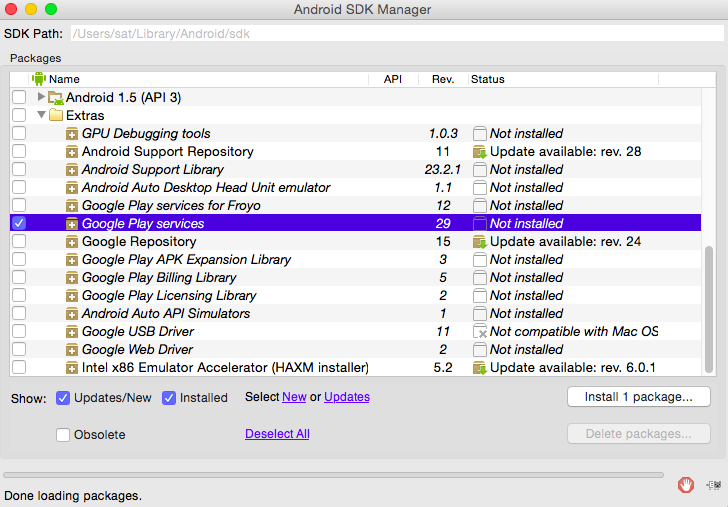Click the update-available status icon for Android Support Repository
This screenshot has height=507, width=728.
(x=479, y=152)
